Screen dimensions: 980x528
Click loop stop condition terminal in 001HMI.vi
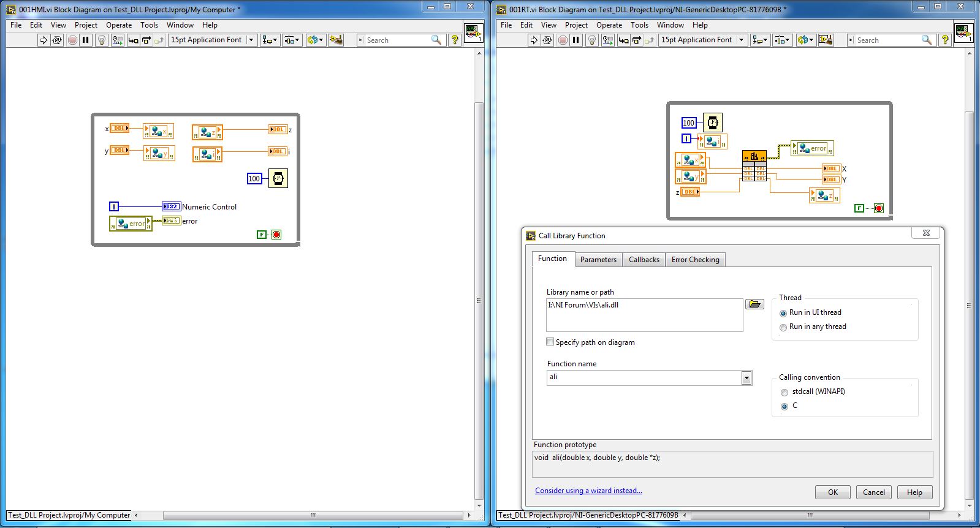coord(276,235)
